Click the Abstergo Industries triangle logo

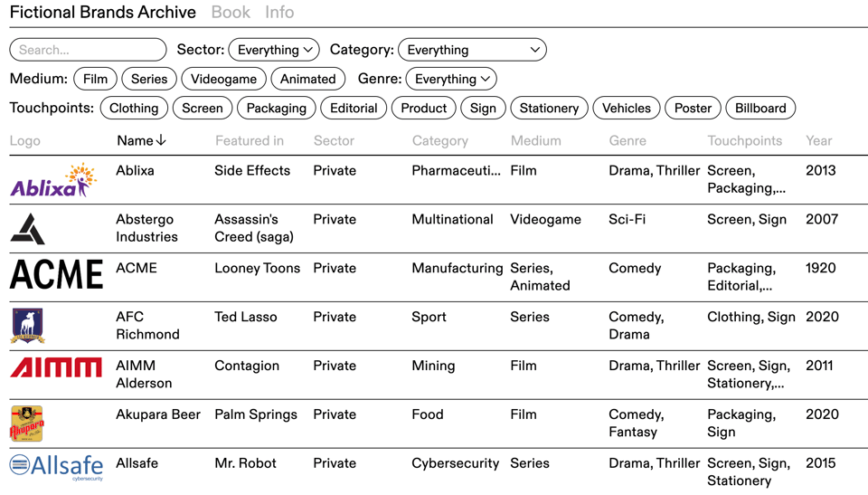[x=27, y=229]
